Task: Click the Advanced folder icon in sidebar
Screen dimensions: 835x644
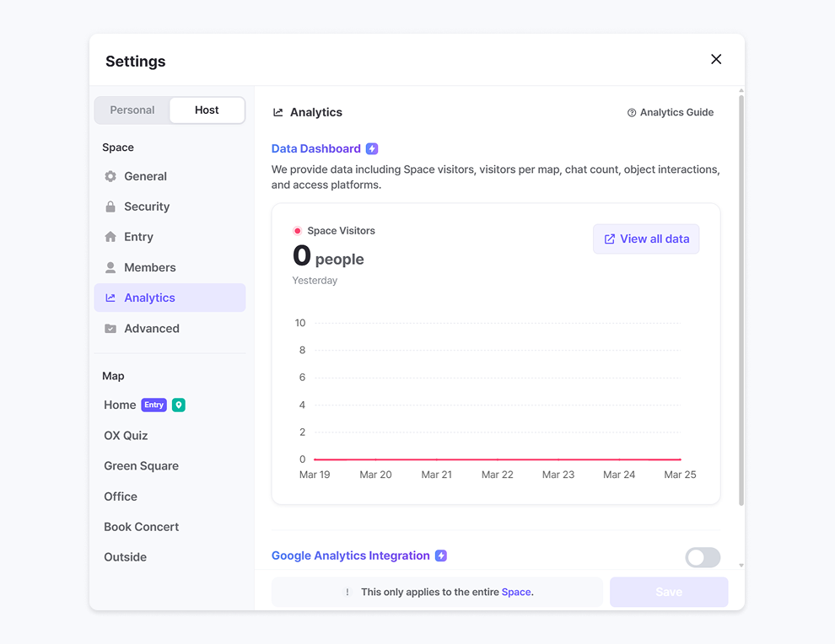Action: (110, 329)
